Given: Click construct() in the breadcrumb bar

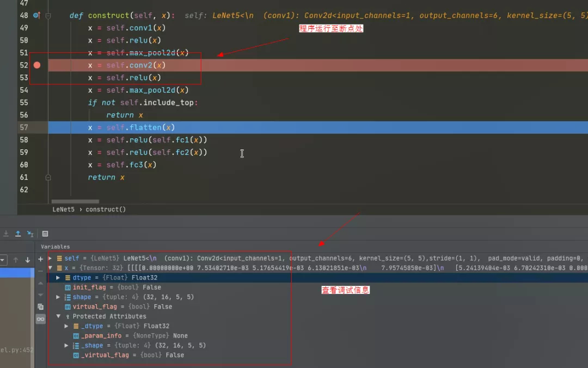Looking at the screenshot, I should coord(106,209).
